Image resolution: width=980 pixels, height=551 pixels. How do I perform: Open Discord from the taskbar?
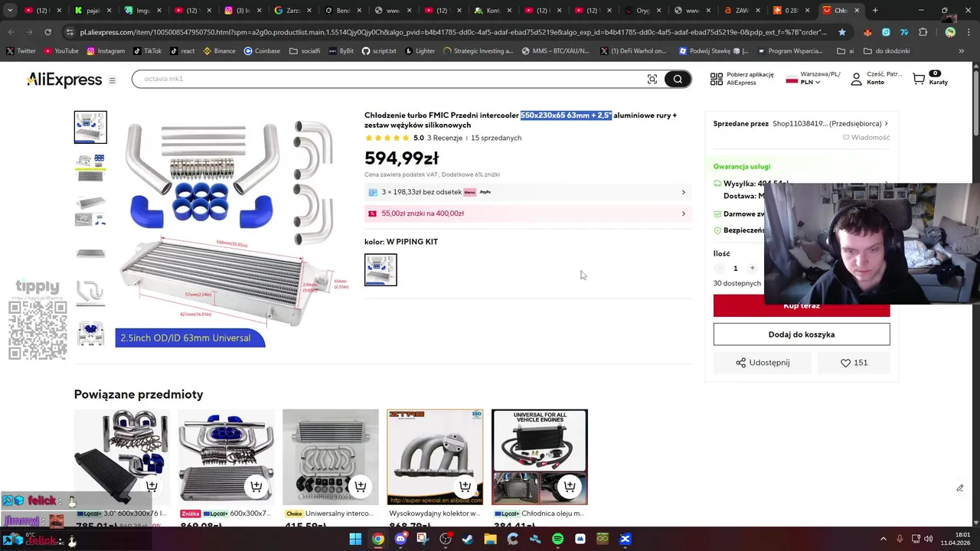(400, 540)
